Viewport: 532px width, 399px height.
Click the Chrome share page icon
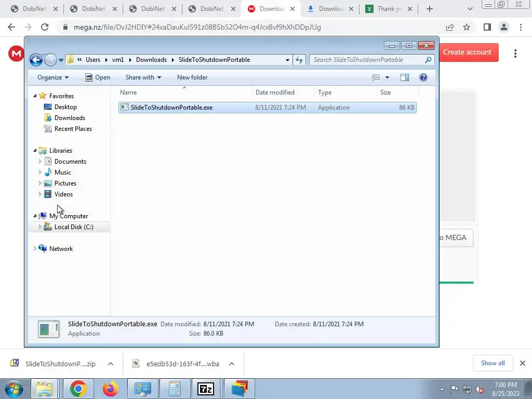point(450,27)
